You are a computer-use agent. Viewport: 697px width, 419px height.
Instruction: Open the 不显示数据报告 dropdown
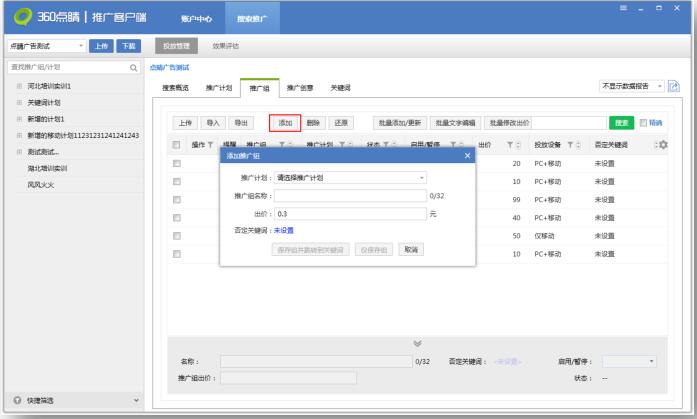631,88
